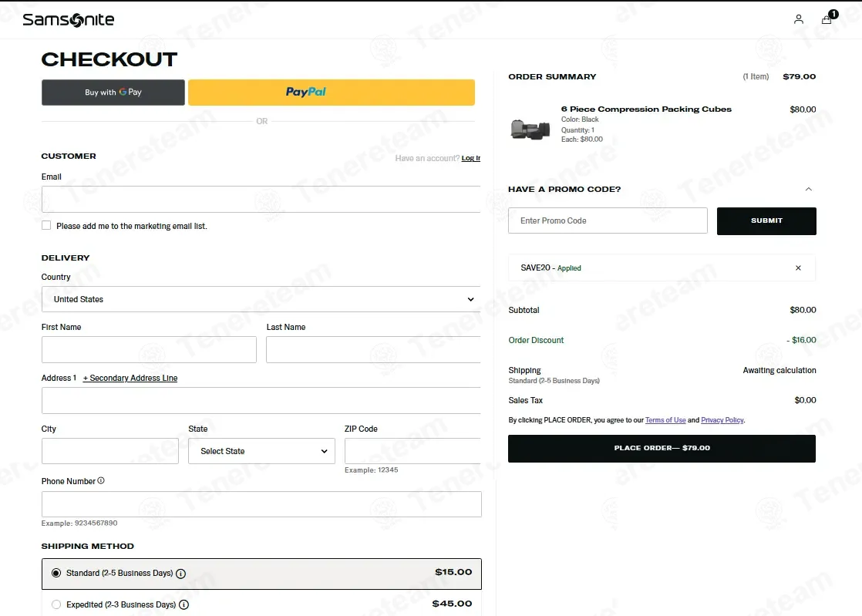Open the Country dropdown
The height and width of the screenshot is (616, 862).
click(x=261, y=299)
